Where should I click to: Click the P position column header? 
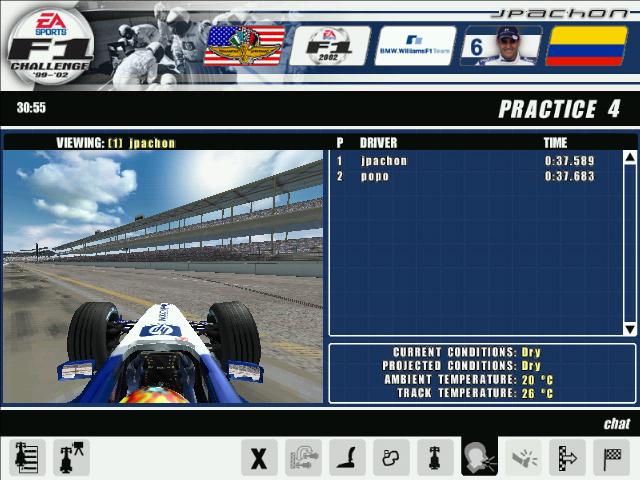click(340, 142)
